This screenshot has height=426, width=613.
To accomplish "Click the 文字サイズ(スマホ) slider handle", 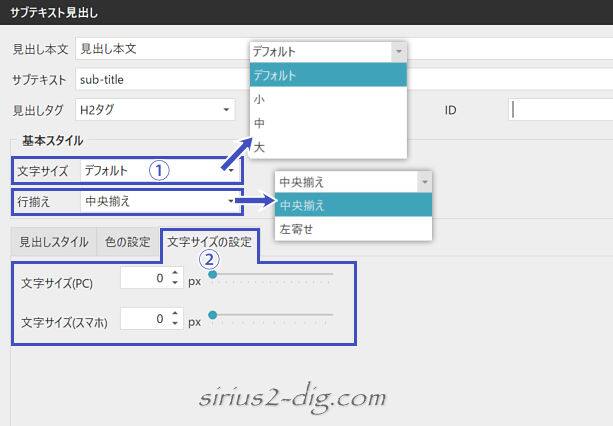I will click(x=212, y=316).
